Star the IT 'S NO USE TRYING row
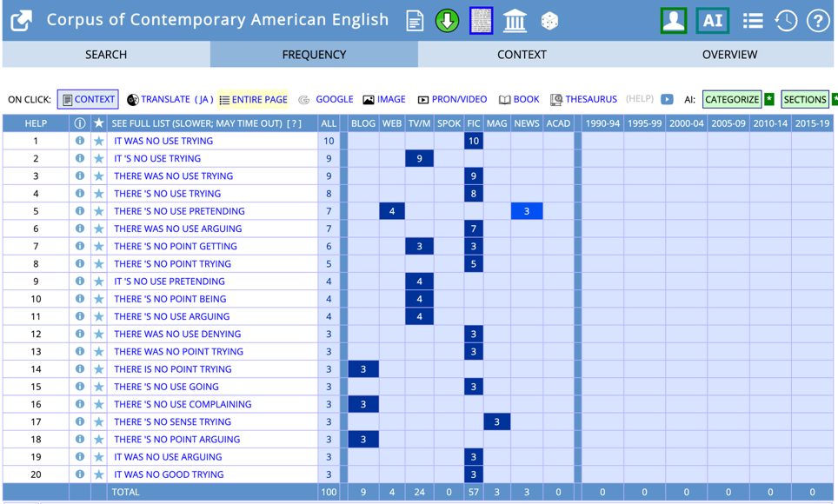 click(x=99, y=158)
